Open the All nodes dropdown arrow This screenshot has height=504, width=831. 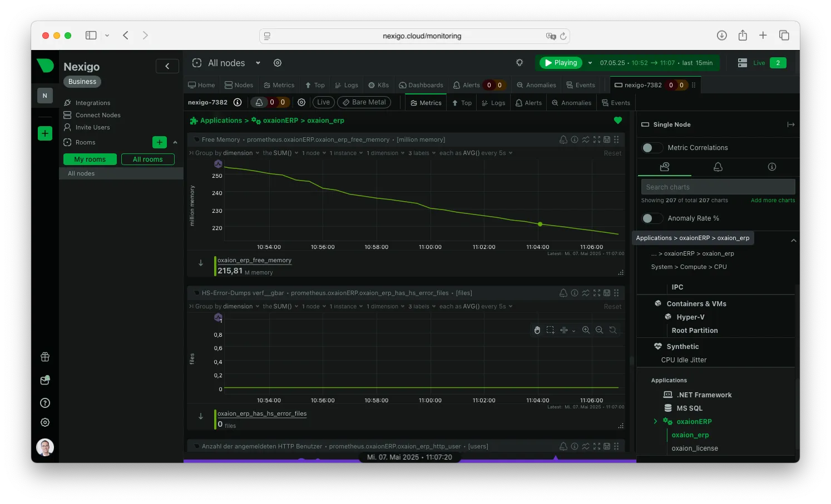click(258, 63)
